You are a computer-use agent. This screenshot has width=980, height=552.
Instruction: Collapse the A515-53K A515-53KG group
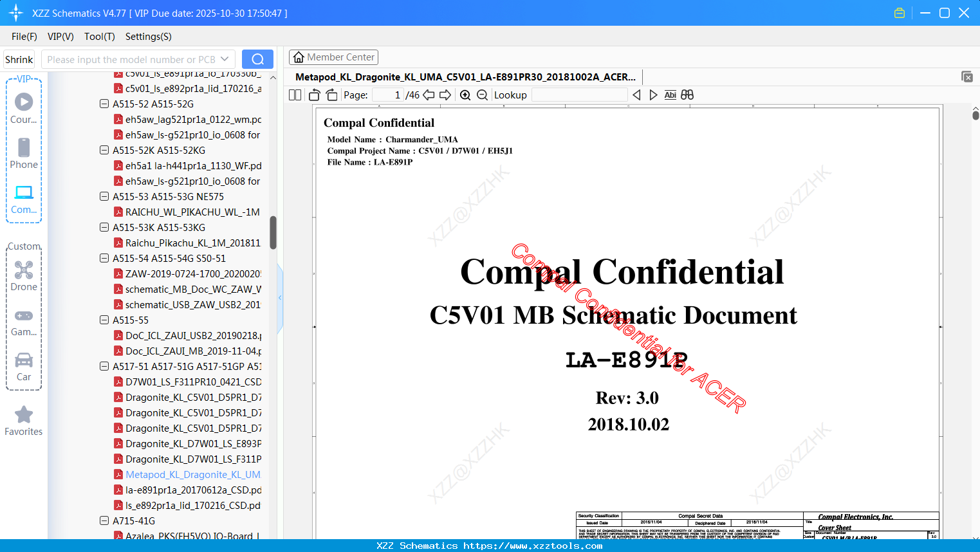(x=104, y=227)
